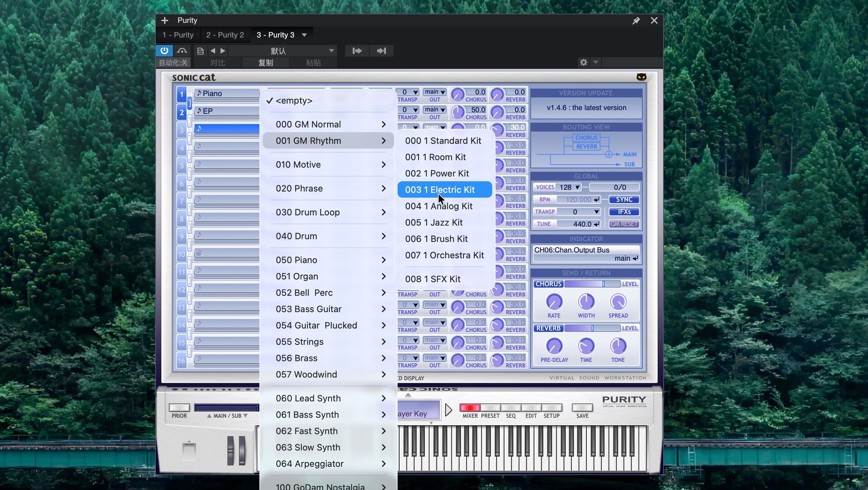The image size is (868, 490).
Task: Toggle channel 2 number button
Action: (x=182, y=112)
